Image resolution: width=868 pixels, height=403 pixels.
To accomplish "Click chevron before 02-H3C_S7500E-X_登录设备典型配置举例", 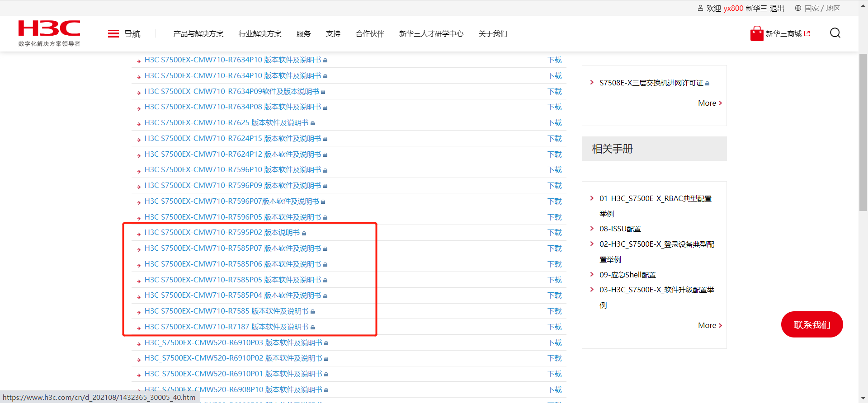I will point(592,244).
